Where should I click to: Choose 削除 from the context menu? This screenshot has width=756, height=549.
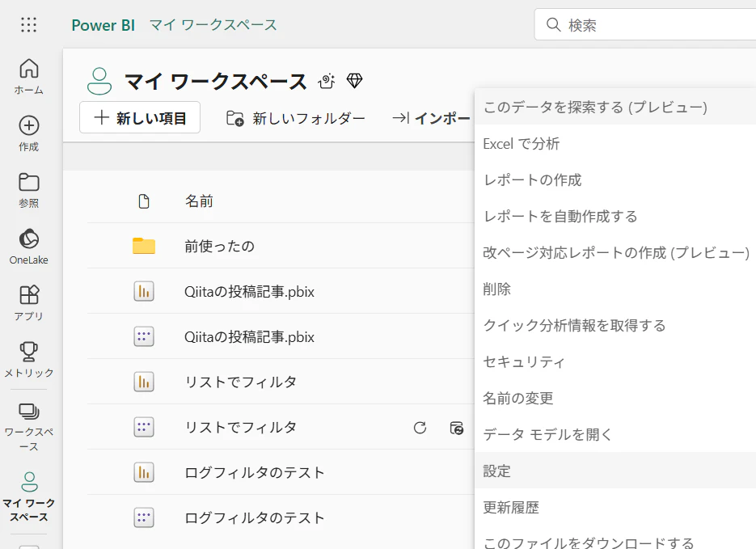(615, 289)
